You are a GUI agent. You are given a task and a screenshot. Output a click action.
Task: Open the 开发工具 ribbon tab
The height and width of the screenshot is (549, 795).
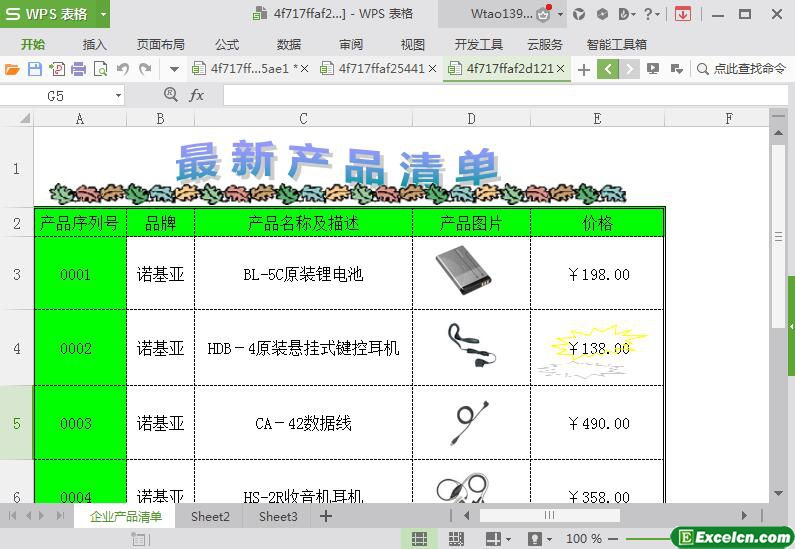479,45
